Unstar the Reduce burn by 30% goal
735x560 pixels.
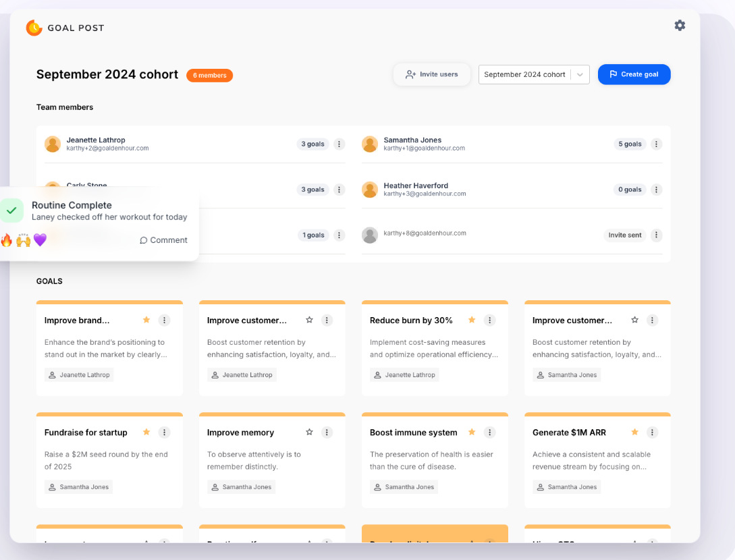(x=471, y=320)
